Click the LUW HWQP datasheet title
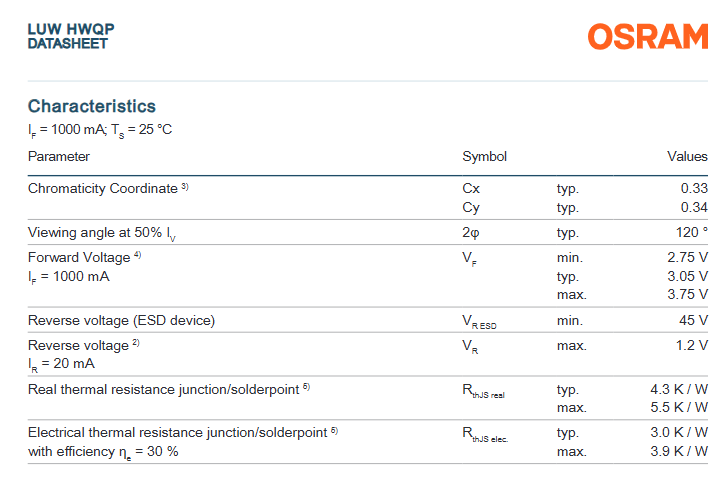This screenshot has width=724, height=488. [71, 36]
